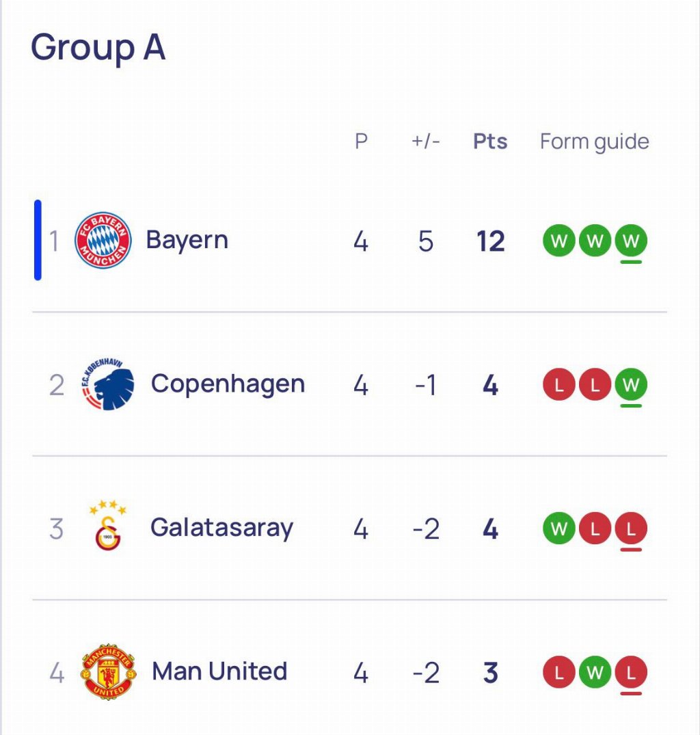The image size is (700, 735).
Task: Click Bayern's 12 points value
Action: click(490, 241)
